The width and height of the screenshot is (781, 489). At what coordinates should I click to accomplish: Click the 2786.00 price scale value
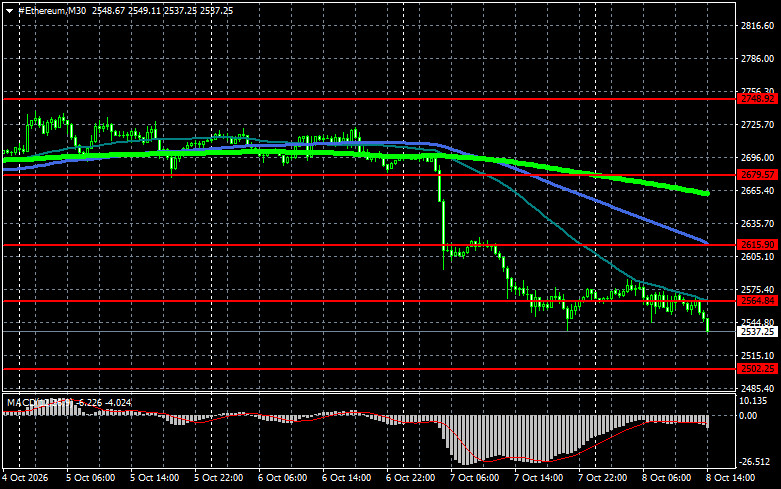758,59
